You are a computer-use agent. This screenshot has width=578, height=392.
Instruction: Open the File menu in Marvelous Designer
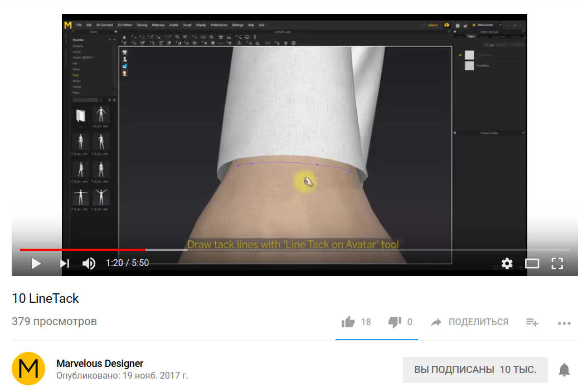point(79,25)
